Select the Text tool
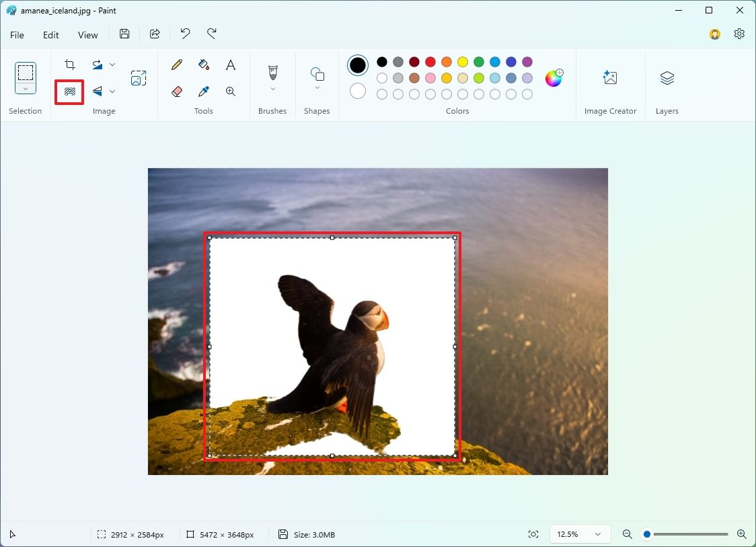Screen dimensions: 756x547 coord(230,65)
